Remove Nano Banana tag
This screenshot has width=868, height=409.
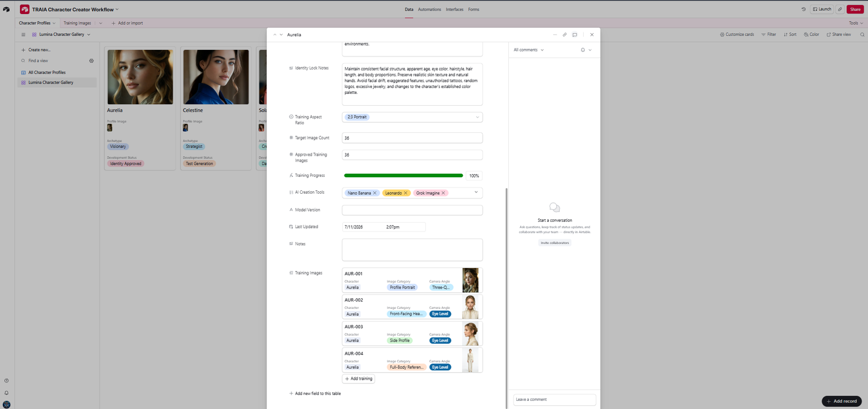pyautogui.click(x=374, y=193)
